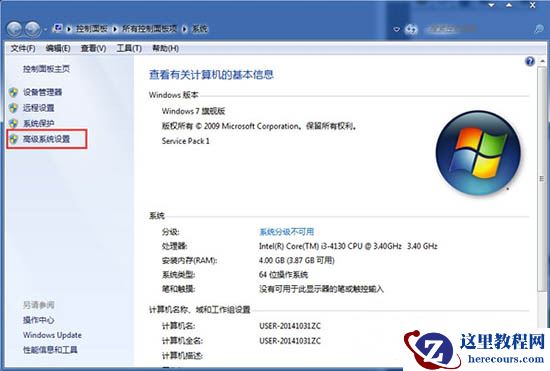
Task: Go back with the Back arrow button
Action: click(15, 29)
